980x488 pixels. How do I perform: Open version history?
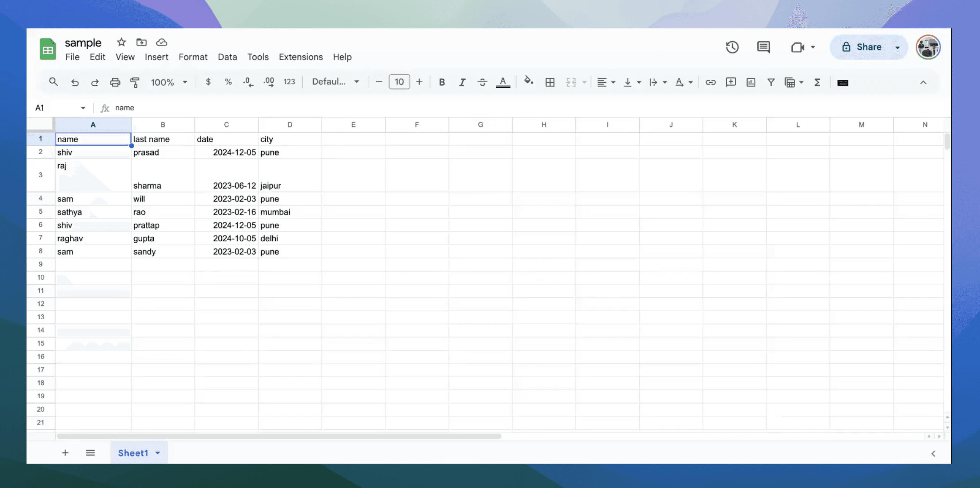pyautogui.click(x=732, y=47)
